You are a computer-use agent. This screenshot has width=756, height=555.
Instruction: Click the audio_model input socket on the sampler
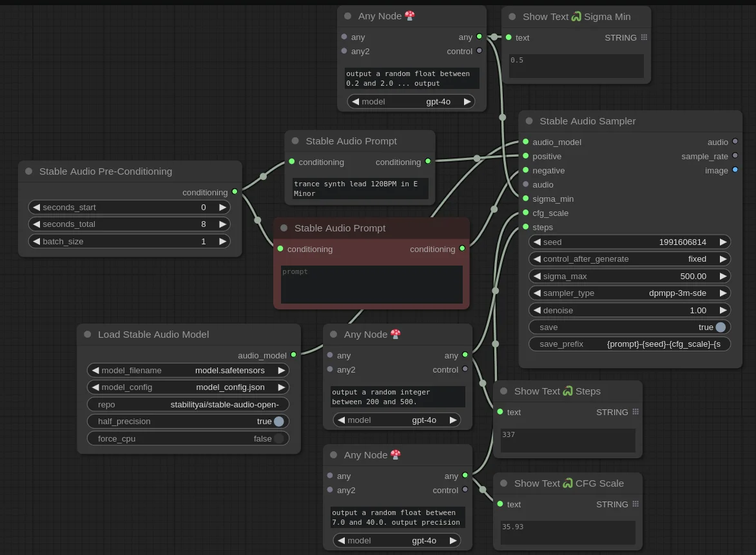(x=525, y=142)
